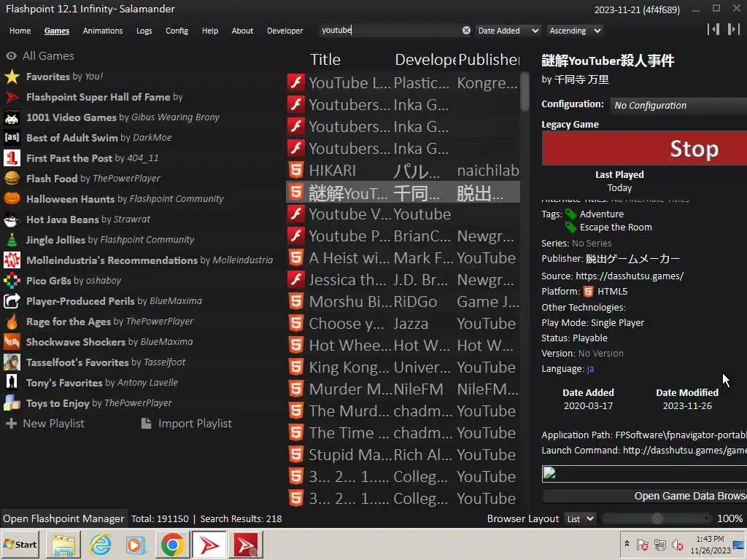Open the Developer tab
Screen dimensions: 747x560
click(285, 31)
